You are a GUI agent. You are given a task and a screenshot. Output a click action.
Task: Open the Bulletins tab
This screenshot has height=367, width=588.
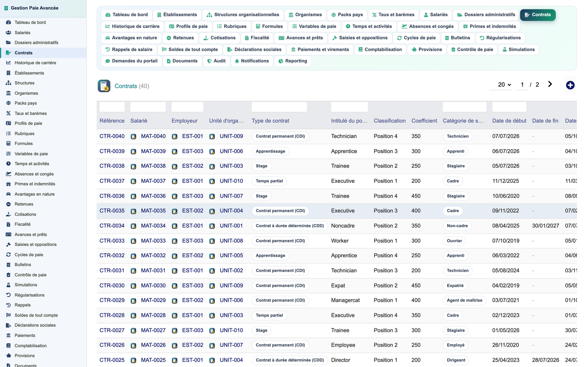457,38
